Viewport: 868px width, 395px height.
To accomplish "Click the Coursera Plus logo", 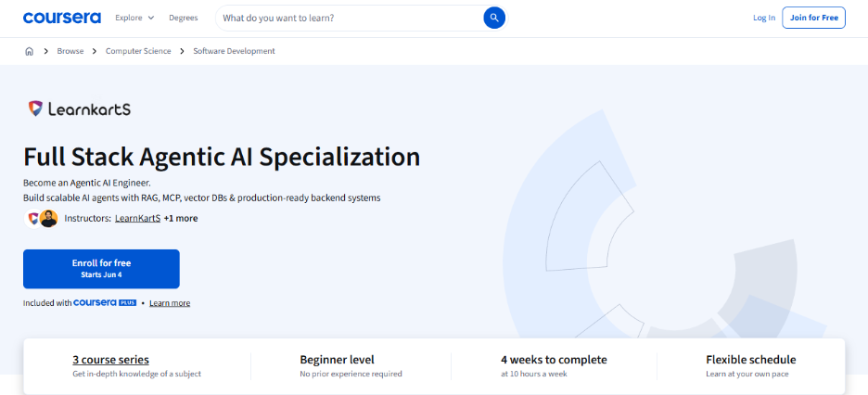I will (x=105, y=302).
